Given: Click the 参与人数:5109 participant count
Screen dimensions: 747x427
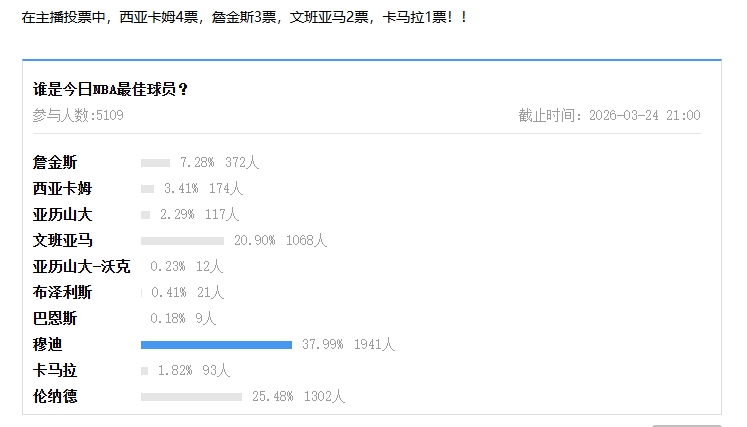Looking at the screenshot, I should (78, 115).
